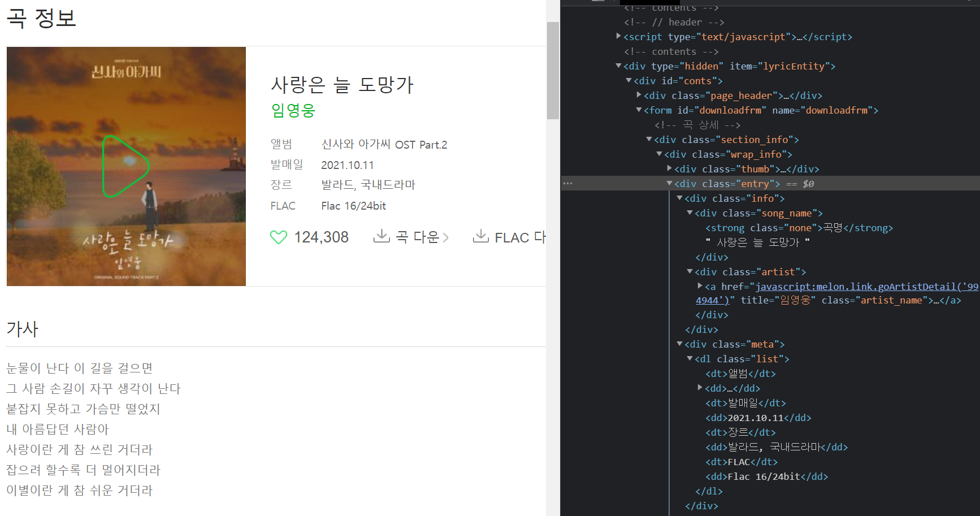Click Flac 16/24bit value on page

coord(353,206)
